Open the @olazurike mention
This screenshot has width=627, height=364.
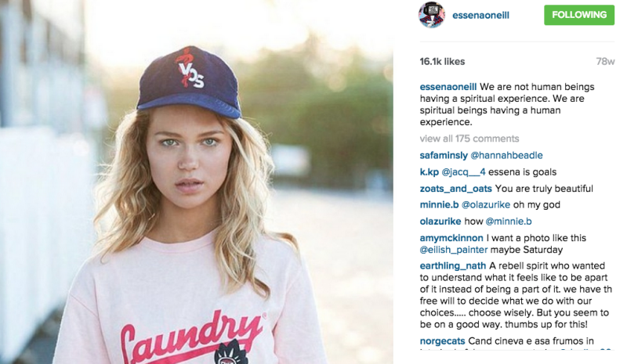[x=486, y=205]
